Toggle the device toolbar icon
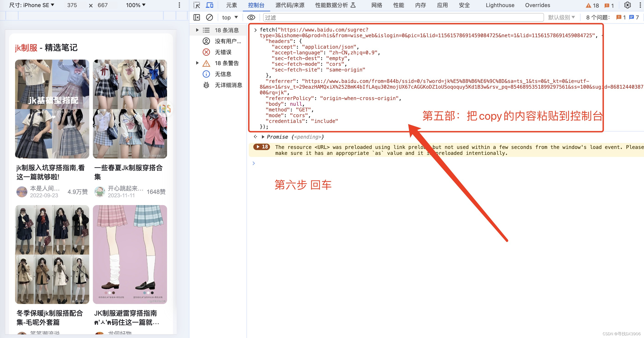 (x=209, y=5)
